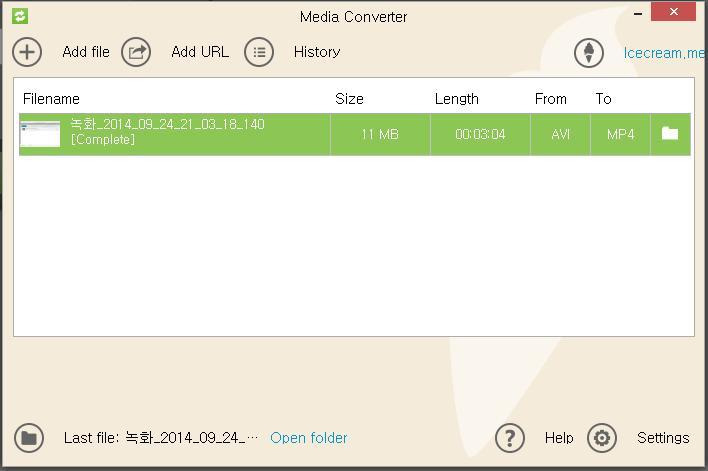Click the Help label
This screenshot has height=471, width=708.
point(559,438)
